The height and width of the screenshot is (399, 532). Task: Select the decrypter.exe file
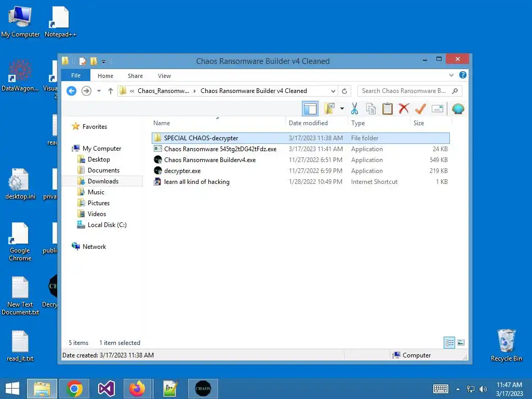pyautogui.click(x=301, y=170)
